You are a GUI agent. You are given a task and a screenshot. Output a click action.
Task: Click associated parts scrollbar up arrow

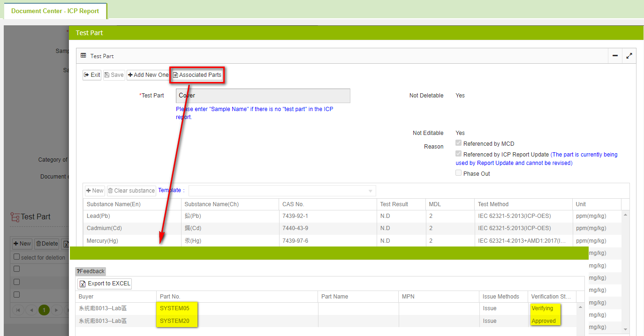pos(580,307)
